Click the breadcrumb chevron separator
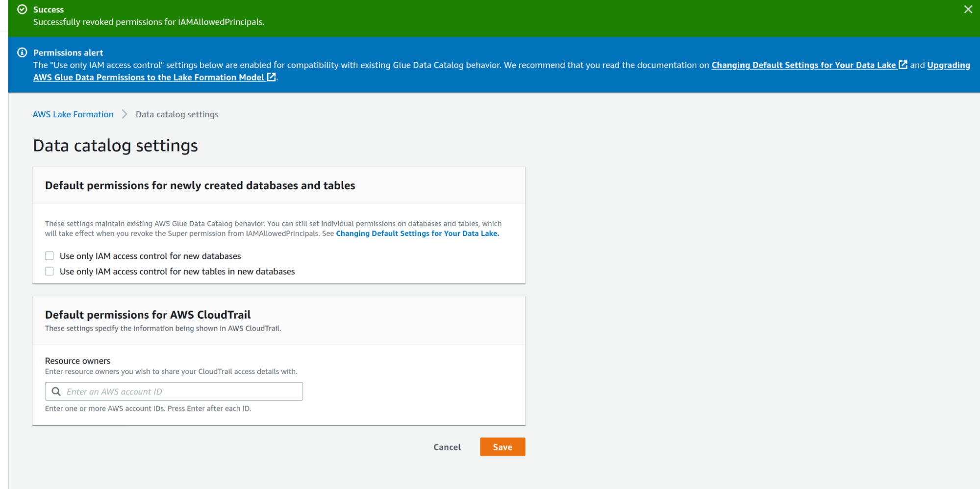 coord(125,114)
